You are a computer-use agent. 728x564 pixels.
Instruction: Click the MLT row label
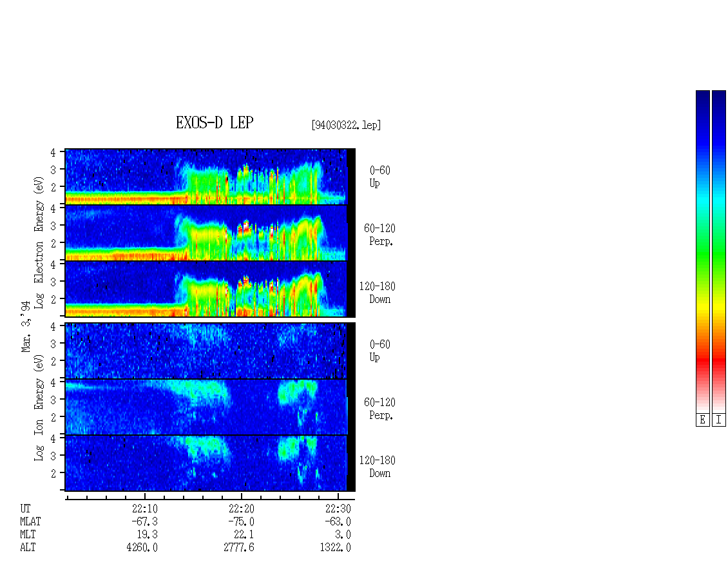point(28,534)
